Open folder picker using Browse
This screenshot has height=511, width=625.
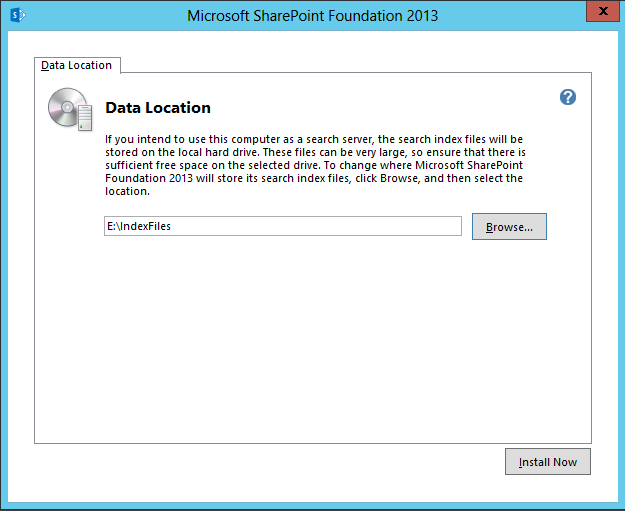[509, 227]
